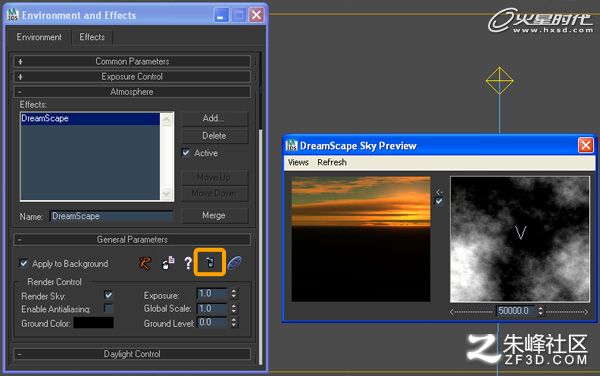The height and width of the screenshot is (376, 600).
Task: Select DreamScape in the Effects list
Action: [x=90, y=118]
